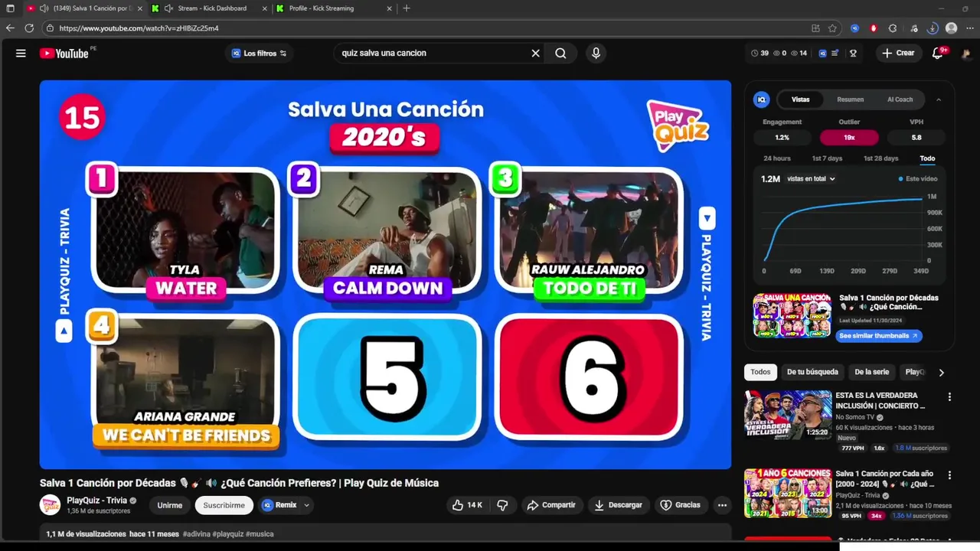Open the browser profile avatar

tap(952, 28)
